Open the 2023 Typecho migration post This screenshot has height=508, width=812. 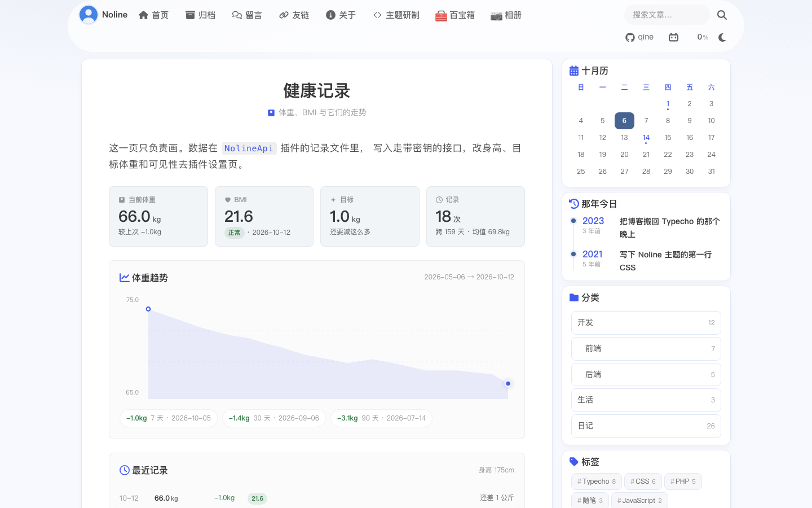[670, 227]
